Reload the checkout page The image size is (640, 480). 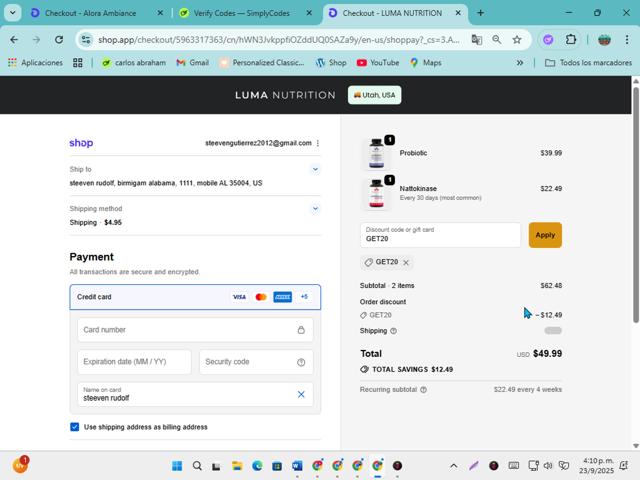[59, 40]
